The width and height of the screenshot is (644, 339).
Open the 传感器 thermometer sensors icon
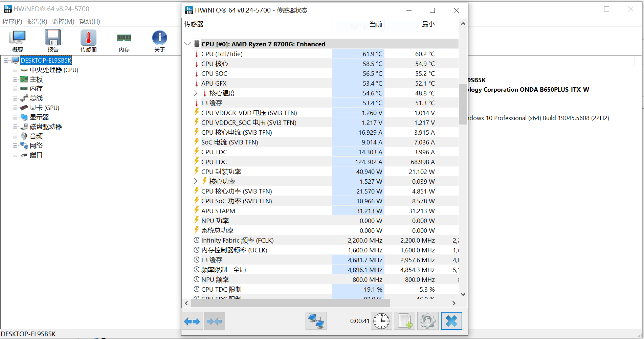point(88,41)
